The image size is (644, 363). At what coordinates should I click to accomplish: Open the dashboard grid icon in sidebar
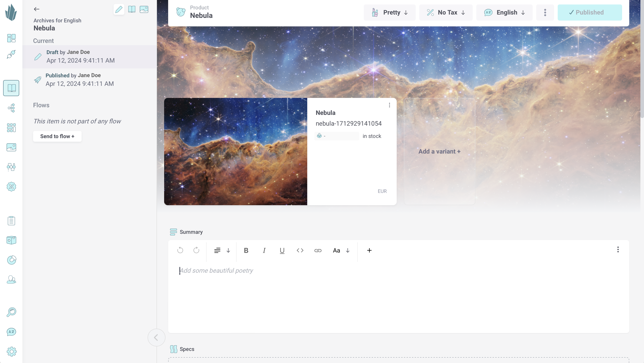pyautogui.click(x=11, y=38)
